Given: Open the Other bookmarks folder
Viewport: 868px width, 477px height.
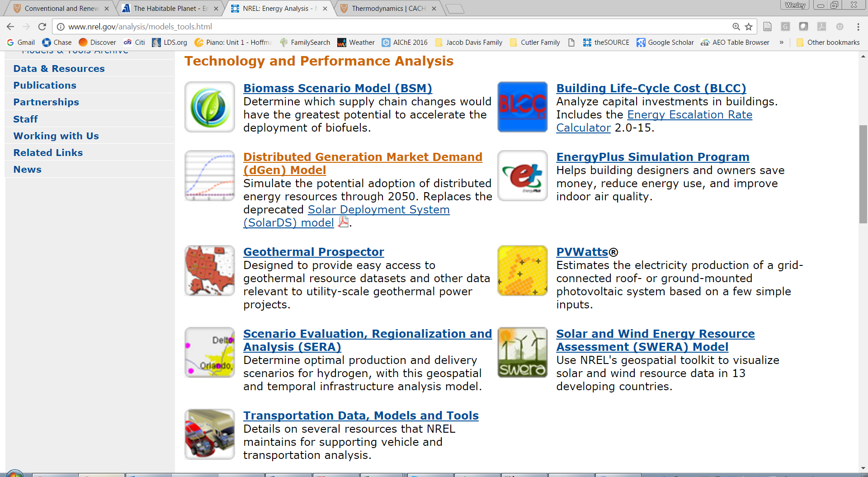Looking at the screenshot, I should tap(828, 43).
